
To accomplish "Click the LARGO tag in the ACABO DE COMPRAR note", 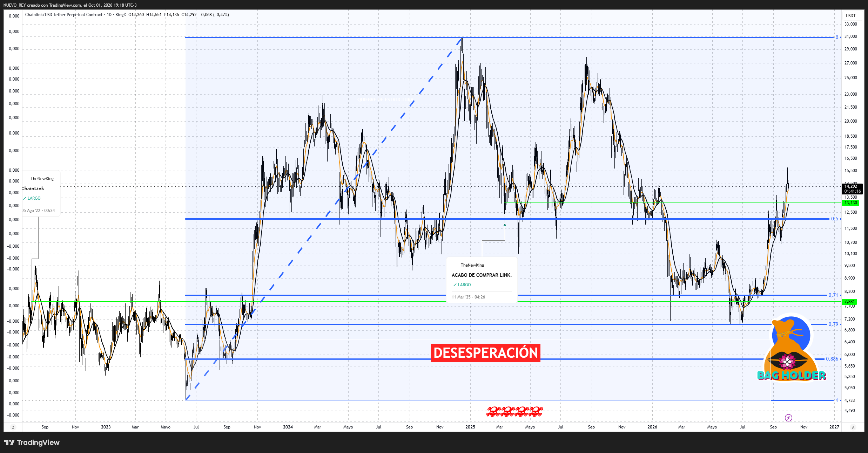I will [462, 285].
